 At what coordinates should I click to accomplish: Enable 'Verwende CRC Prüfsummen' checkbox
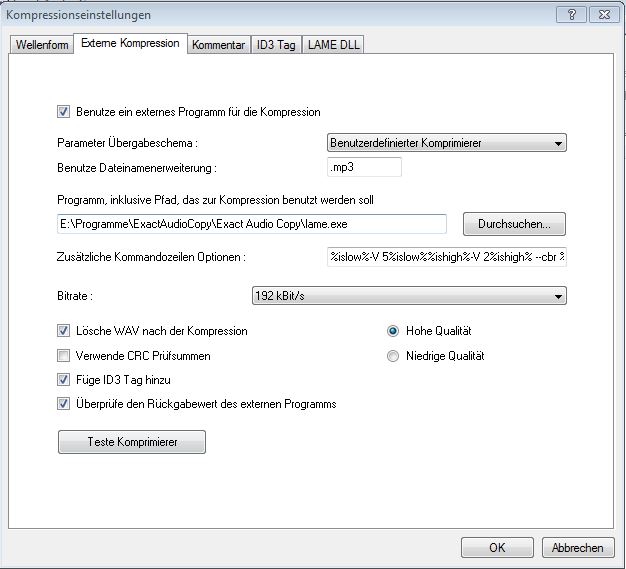click(x=65, y=356)
